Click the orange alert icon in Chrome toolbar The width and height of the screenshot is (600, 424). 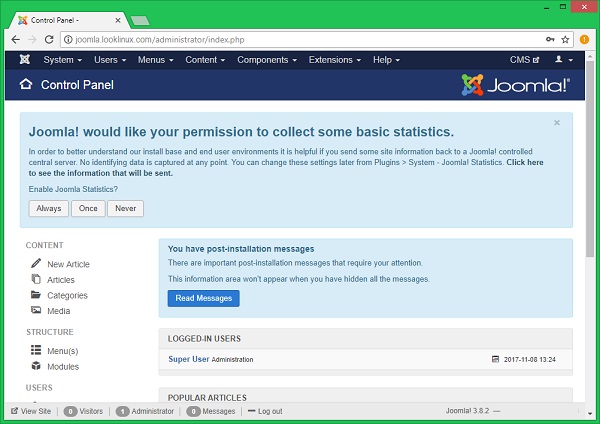584,39
